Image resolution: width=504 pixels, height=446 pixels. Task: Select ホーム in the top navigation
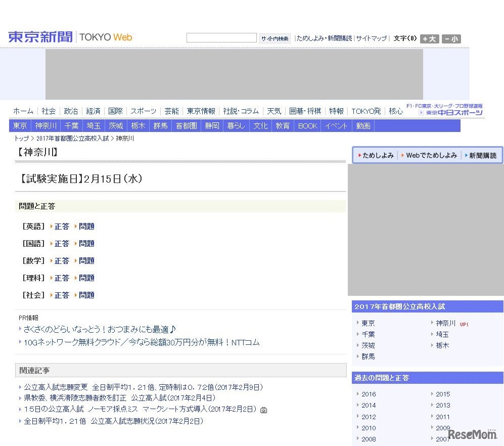pyautogui.click(x=23, y=111)
